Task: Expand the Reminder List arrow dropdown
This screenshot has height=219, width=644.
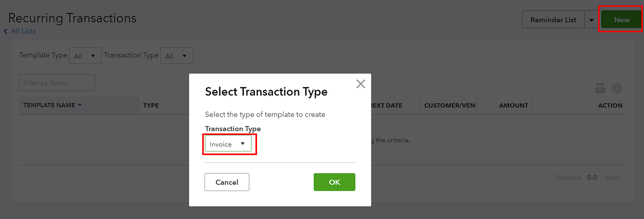Action: [x=591, y=20]
